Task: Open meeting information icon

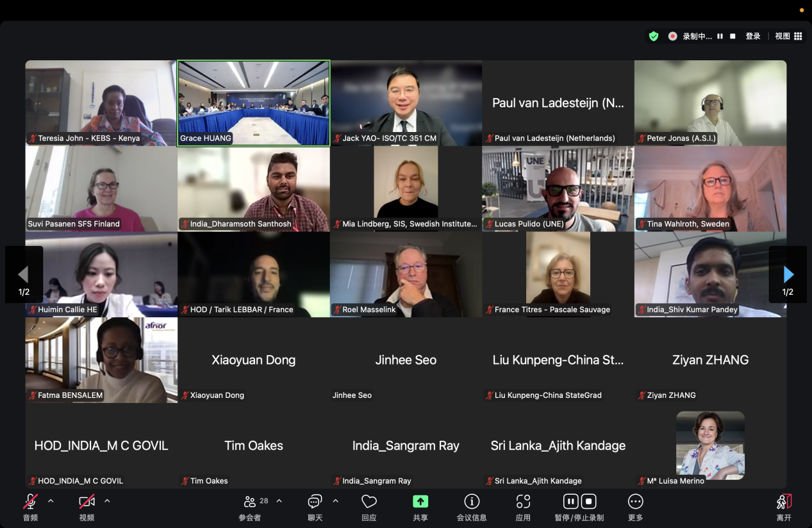Action: tap(472, 502)
